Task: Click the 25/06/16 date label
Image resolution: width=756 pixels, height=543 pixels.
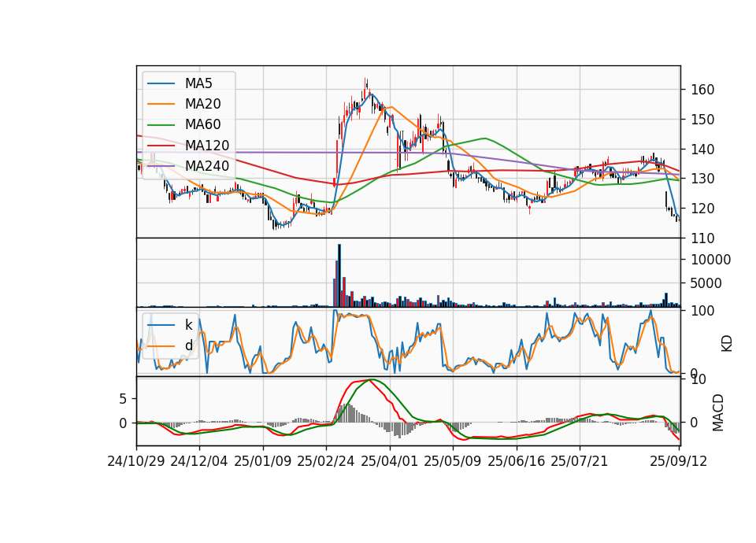Action: (517, 461)
